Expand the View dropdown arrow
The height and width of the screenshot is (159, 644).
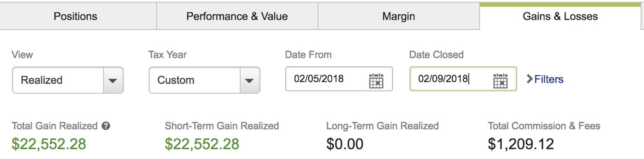tap(113, 80)
